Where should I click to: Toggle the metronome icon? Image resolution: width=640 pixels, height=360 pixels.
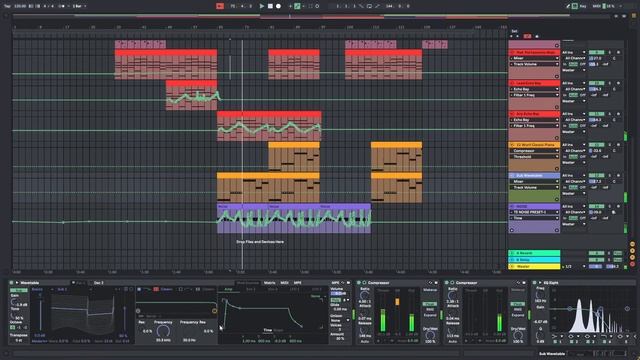click(x=62, y=6)
